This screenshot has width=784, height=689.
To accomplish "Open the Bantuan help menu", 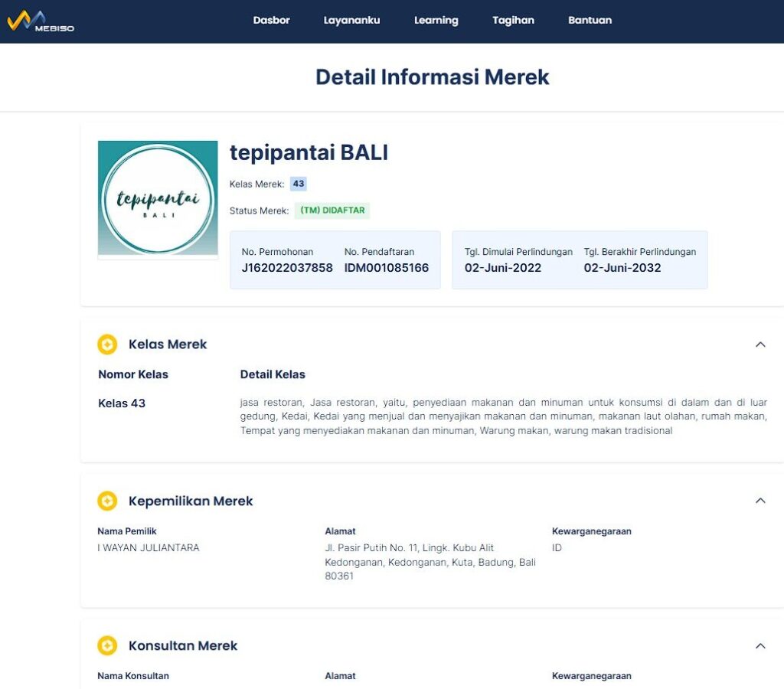I will click(x=590, y=21).
